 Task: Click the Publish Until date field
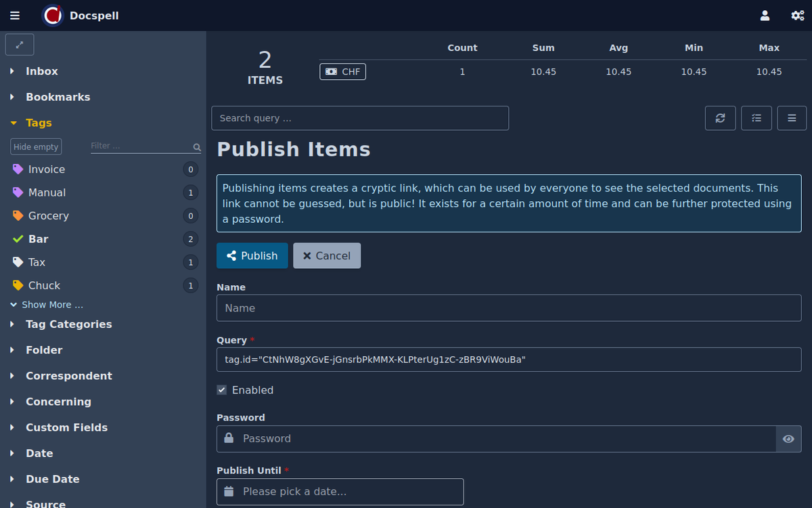pyautogui.click(x=340, y=492)
